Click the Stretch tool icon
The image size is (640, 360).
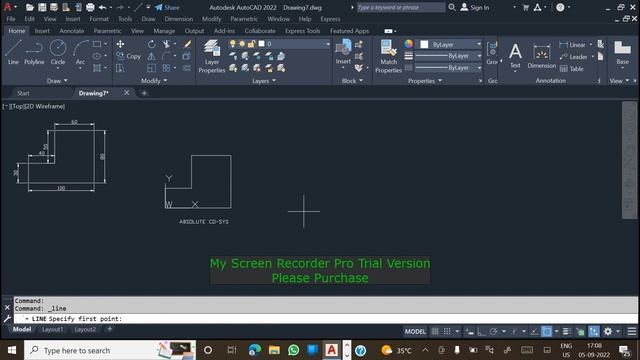coord(120,68)
